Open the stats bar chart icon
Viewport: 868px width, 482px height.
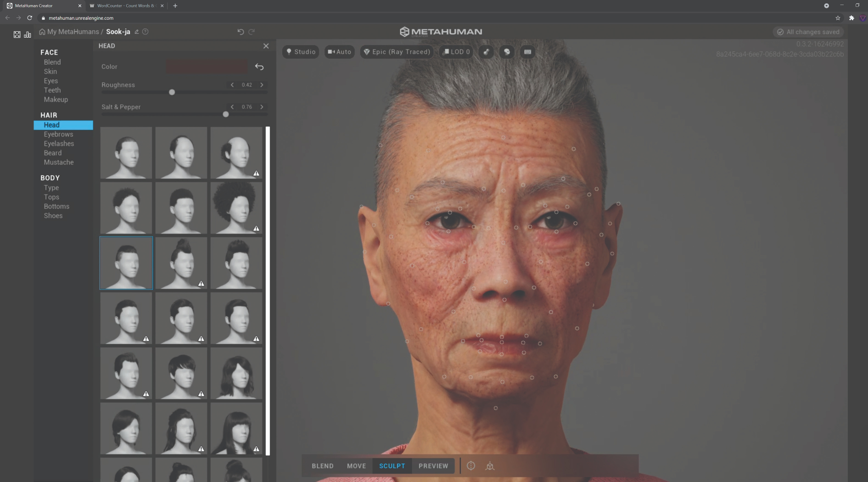tap(28, 34)
